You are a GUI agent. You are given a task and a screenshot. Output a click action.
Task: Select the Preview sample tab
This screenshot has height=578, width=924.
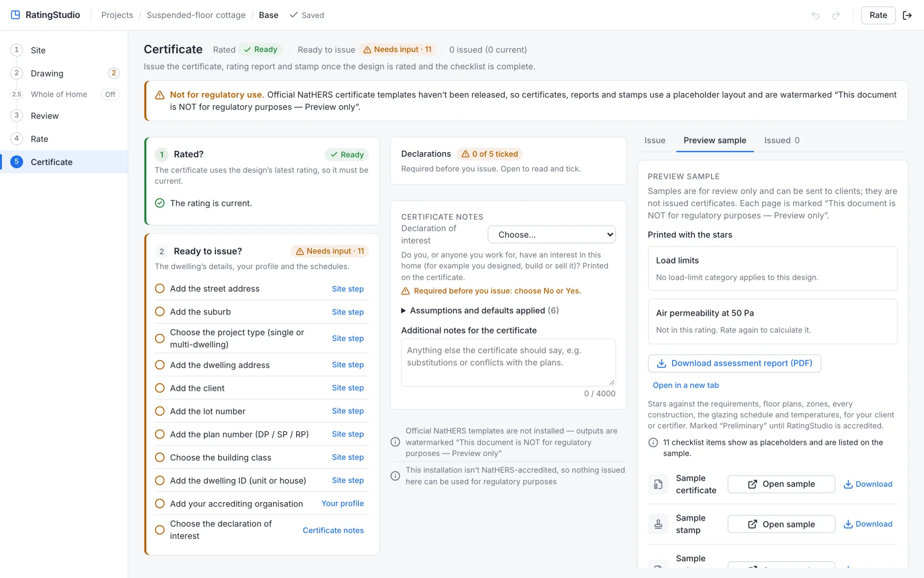[715, 140]
